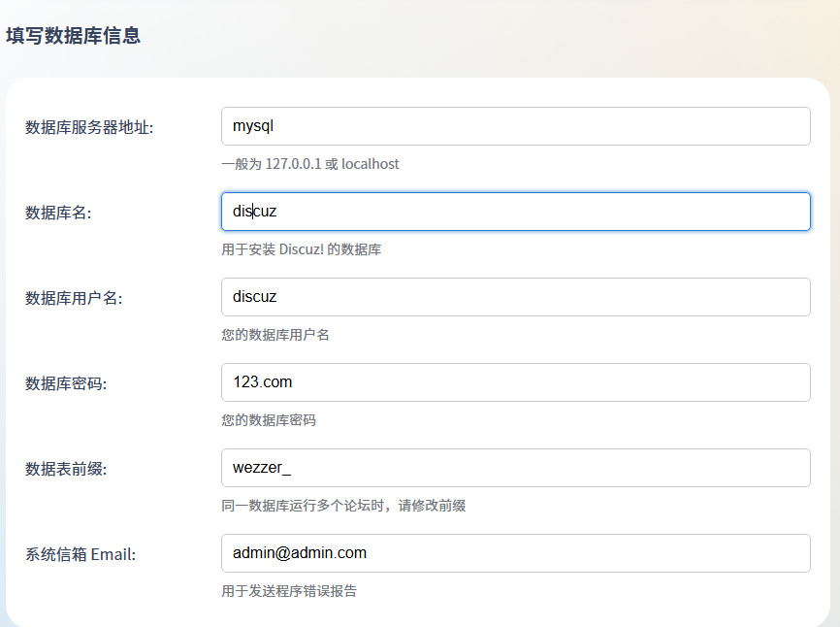Click the system Email field admin@admin.com
The image size is (840, 627).
(x=515, y=553)
